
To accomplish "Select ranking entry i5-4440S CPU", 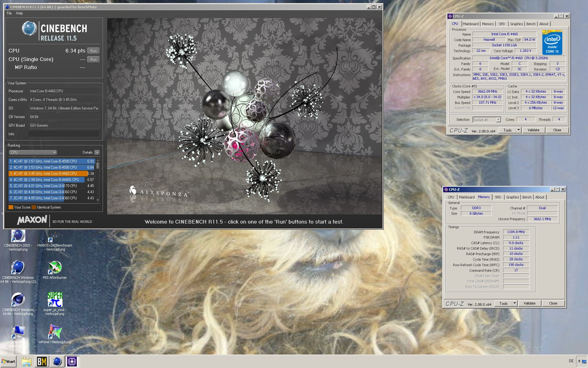I will point(52,180).
